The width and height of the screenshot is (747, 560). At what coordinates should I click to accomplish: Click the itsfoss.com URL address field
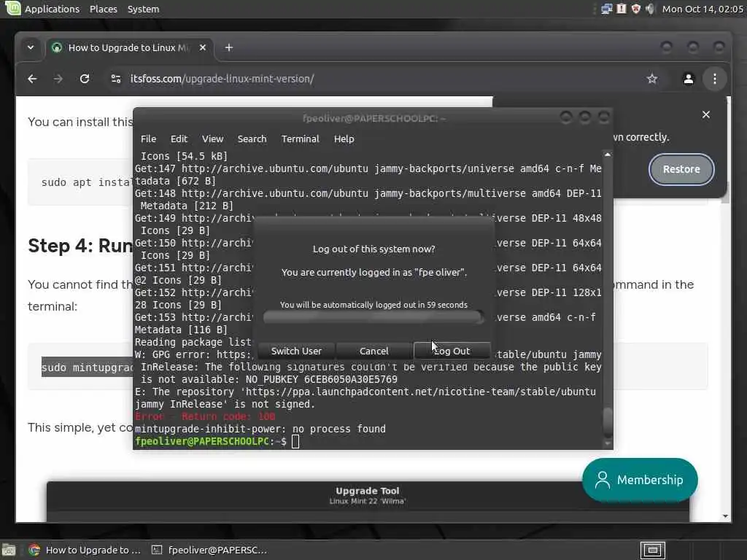point(222,79)
